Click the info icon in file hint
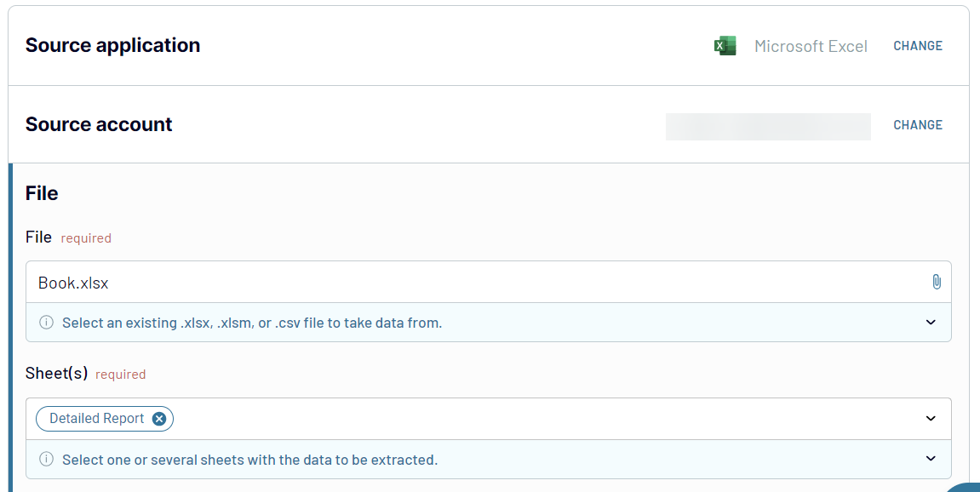Viewport: 980px width, 492px height. (x=46, y=323)
